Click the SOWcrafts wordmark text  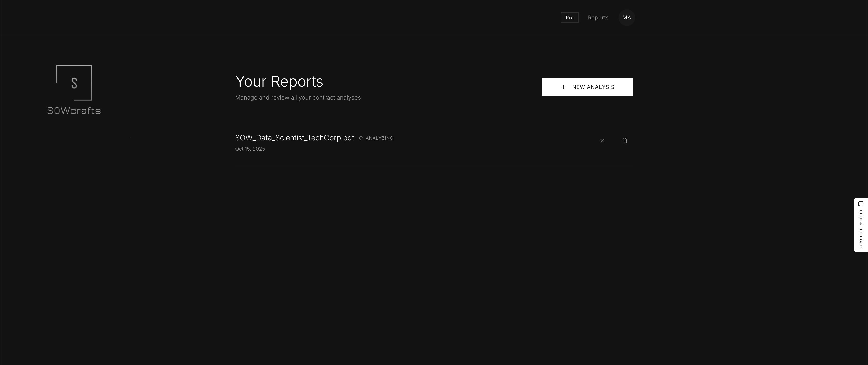coord(74,111)
